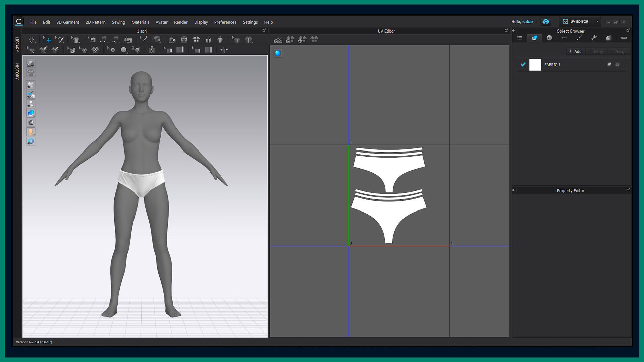
Task: Click the Zipper tool icon
Action: click(152, 50)
